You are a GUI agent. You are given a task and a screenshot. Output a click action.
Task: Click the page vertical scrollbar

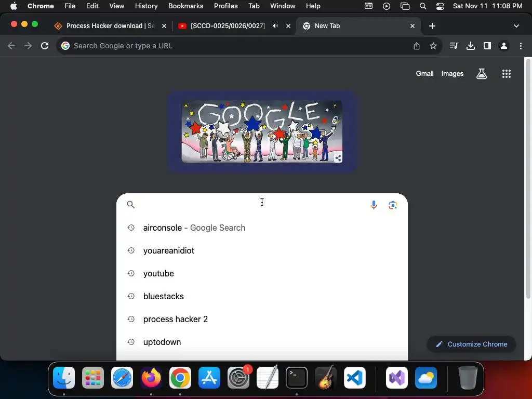[528, 180]
